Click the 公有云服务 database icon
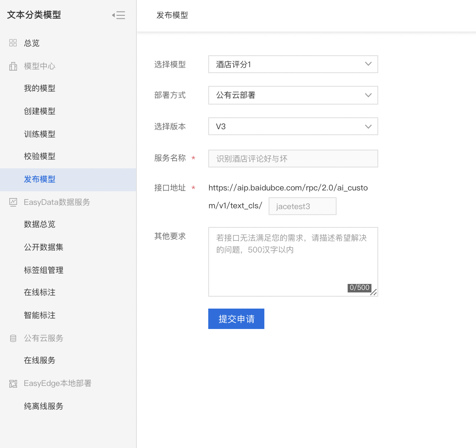Screen dimensions: 476x448 [13, 338]
